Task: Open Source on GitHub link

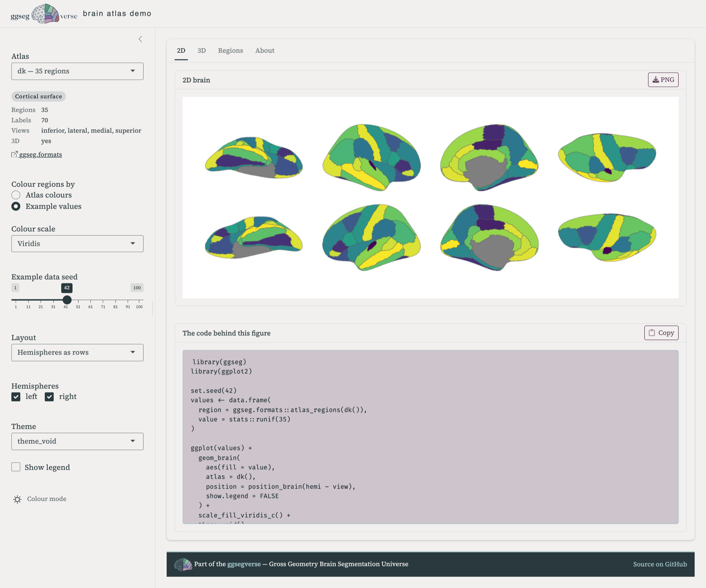Action: click(660, 564)
